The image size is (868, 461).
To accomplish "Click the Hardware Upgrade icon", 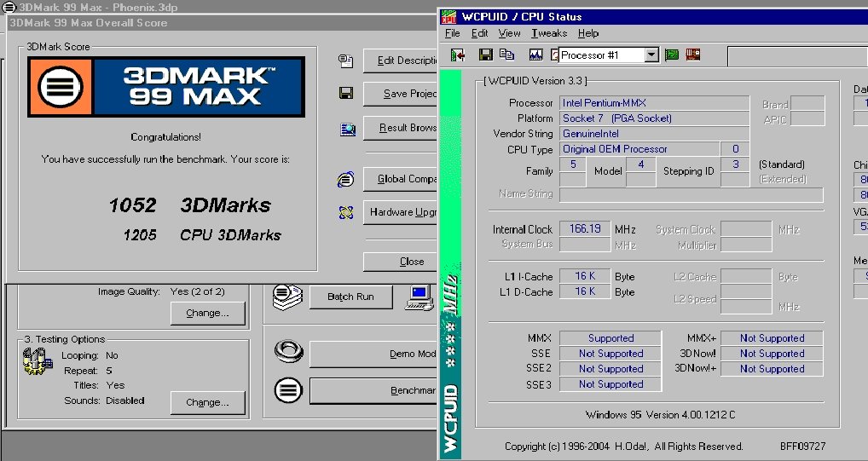I will (x=346, y=212).
